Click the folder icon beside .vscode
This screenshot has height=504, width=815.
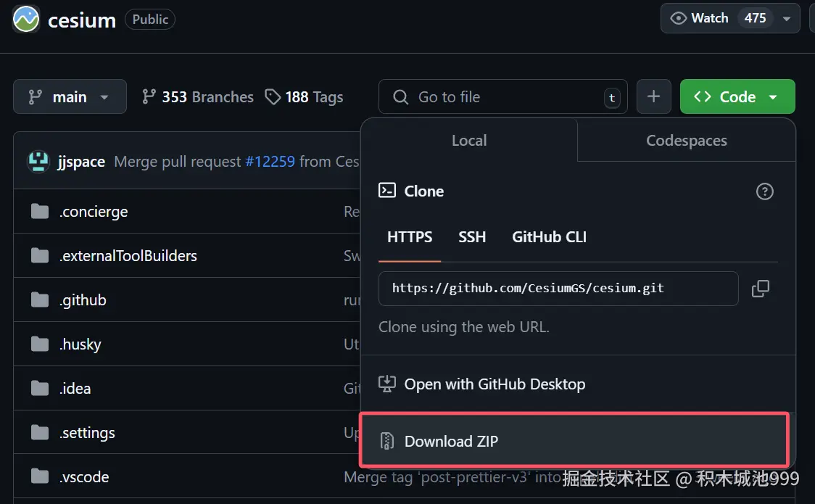click(x=39, y=476)
